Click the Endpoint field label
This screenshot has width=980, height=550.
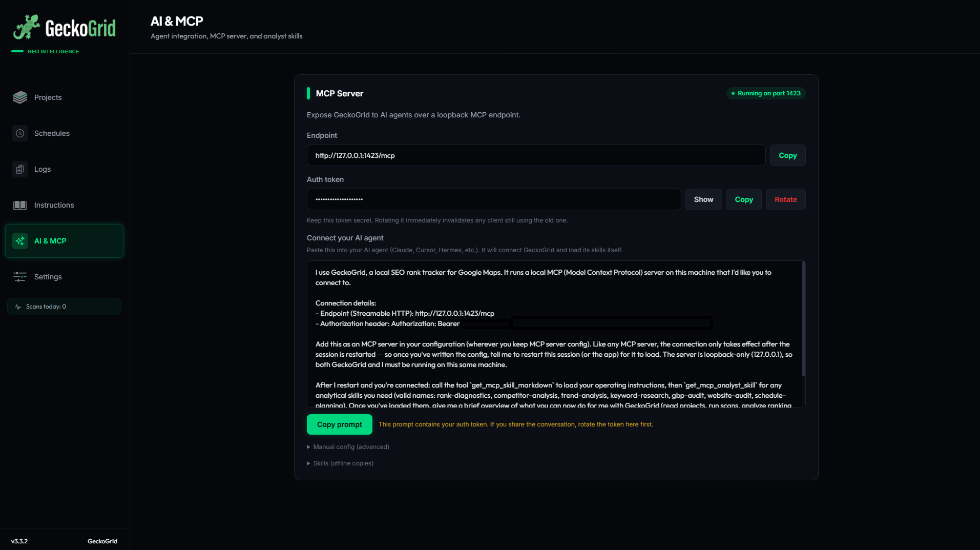point(322,135)
